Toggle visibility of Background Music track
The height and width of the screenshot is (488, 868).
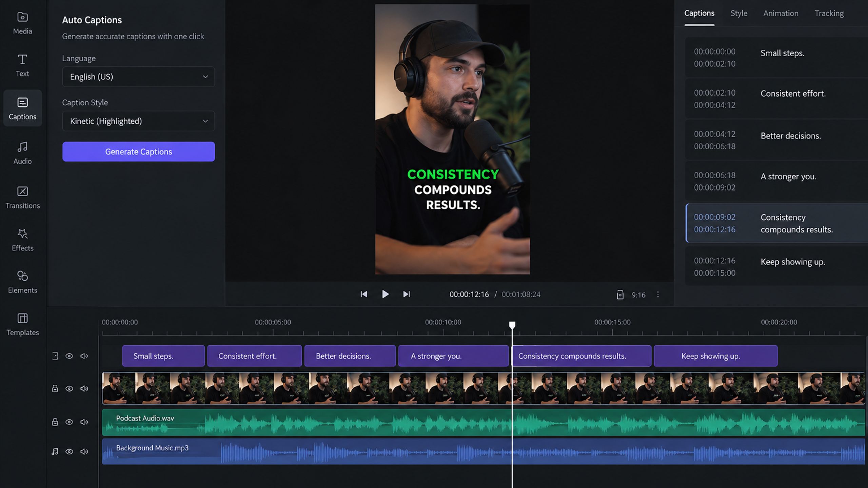[69, 451]
